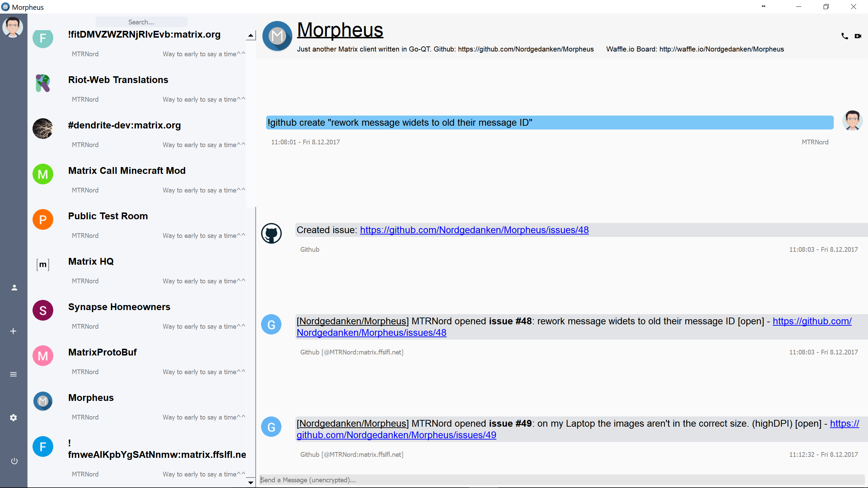This screenshot has height=488, width=868.
Task: Open Matrix HQ room
Action: coord(139,270)
